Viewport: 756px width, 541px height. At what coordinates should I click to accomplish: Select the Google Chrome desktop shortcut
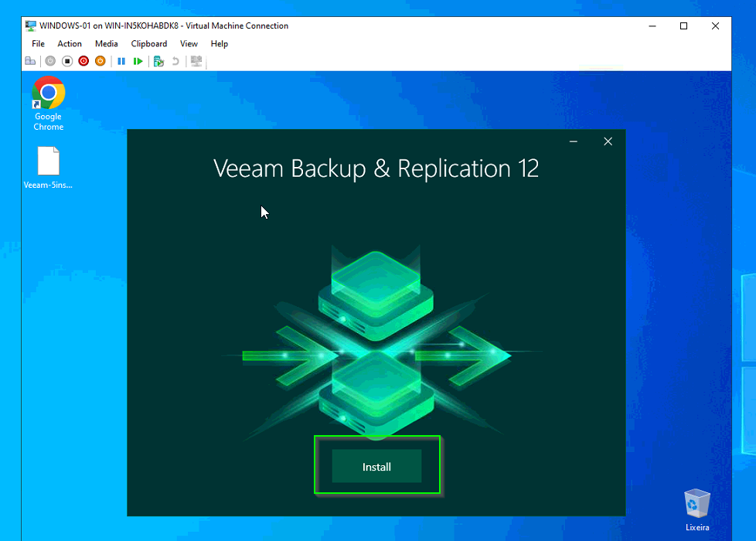(x=48, y=104)
